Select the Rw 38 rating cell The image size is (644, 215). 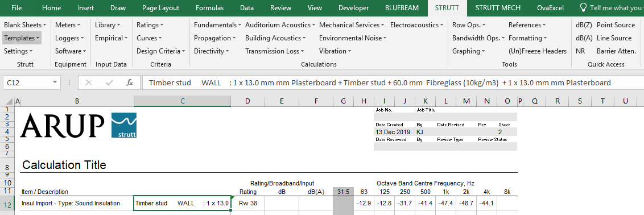pos(247,203)
